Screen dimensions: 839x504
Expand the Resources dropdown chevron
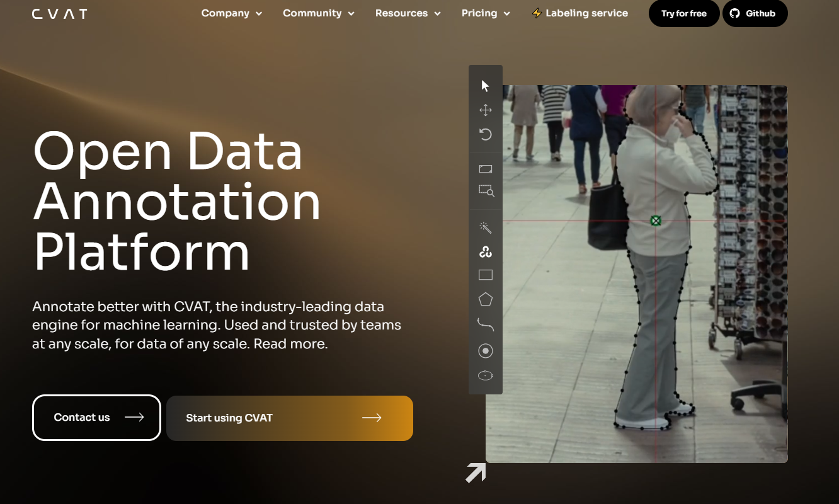[x=438, y=14]
